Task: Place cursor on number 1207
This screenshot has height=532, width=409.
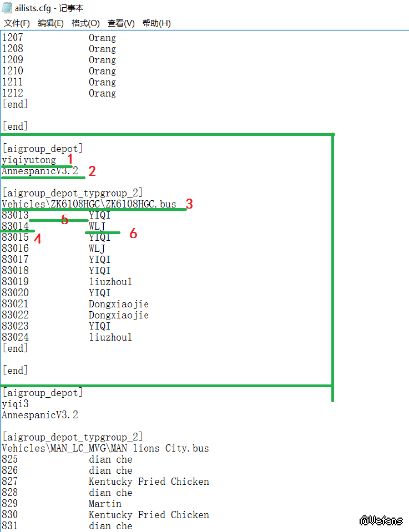Action: [x=13, y=37]
